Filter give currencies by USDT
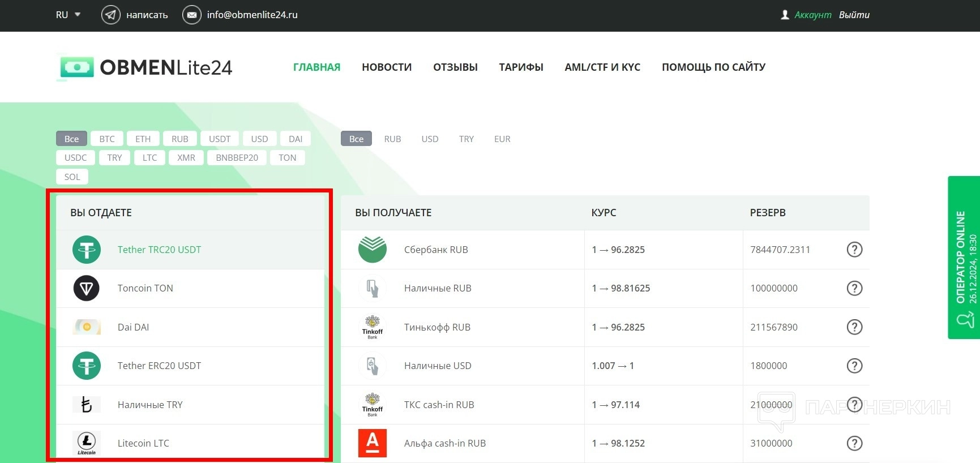Screen dimensions: 980x463 [220, 139]
